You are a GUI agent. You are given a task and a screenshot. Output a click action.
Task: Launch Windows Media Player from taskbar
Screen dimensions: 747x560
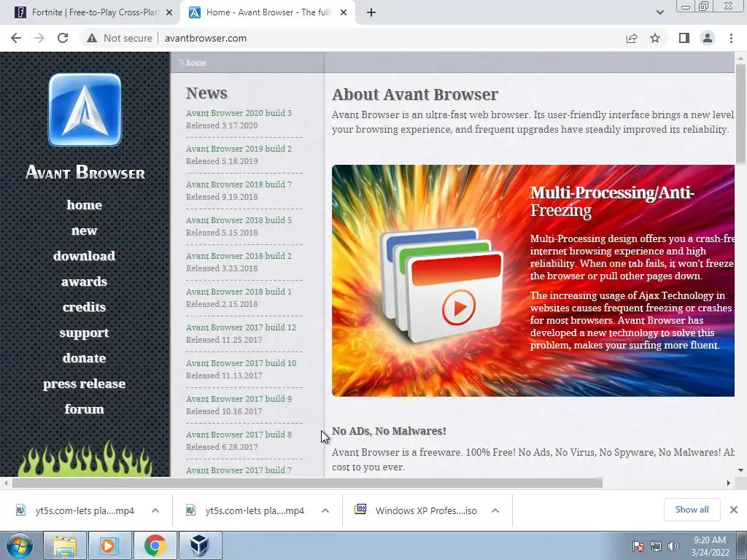pos(109,545)
